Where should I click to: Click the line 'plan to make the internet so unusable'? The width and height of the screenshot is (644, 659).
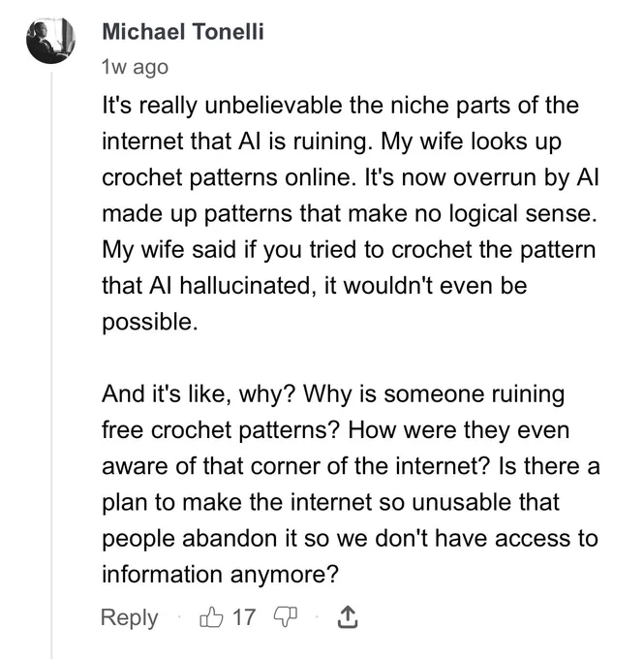click(x=330, y=502)
